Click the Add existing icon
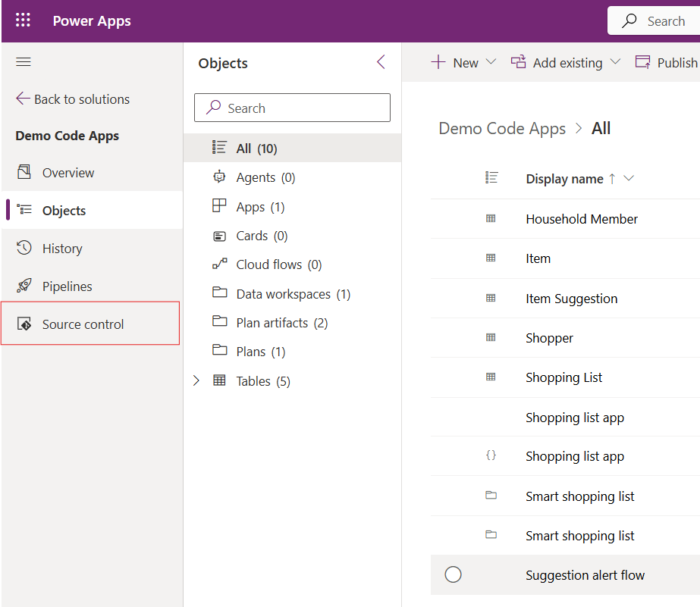This screenshot has width=700, height=607. pyautogui.click(x=518, y=62)
